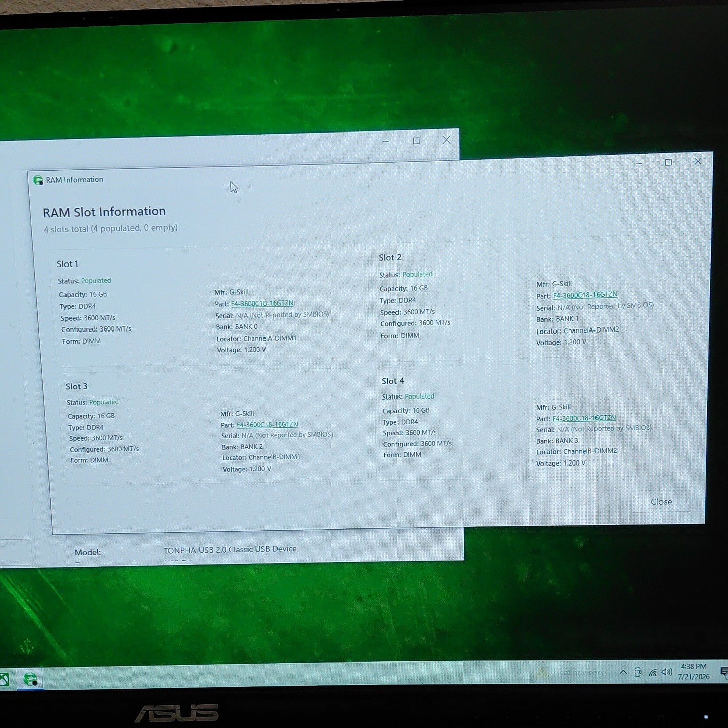
Task: Click Slot 3 Status Populated value
Action: tap(104, 402)
